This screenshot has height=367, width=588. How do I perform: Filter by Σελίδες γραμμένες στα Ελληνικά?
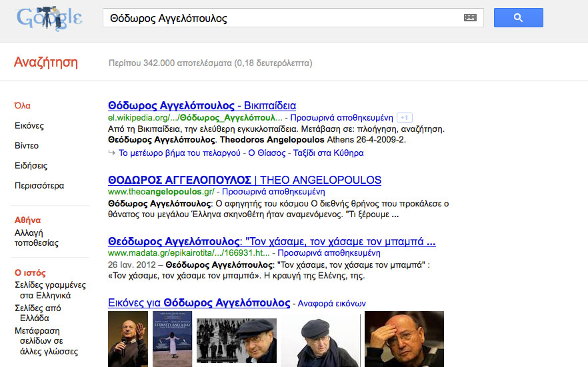pyautogui.click(x=50, y=290)
